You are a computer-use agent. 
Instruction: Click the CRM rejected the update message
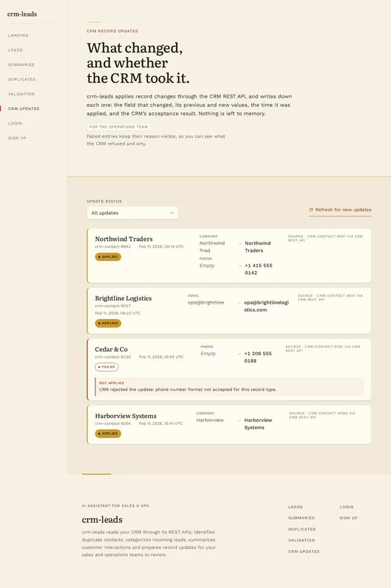(x=188, y=389)
